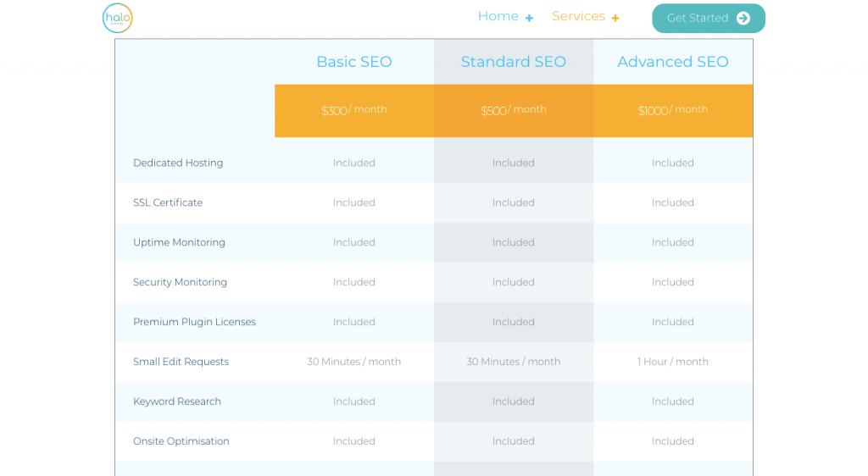
Task: Click the Dedicated Hosting row label
Action: click(x=178, y=163)
